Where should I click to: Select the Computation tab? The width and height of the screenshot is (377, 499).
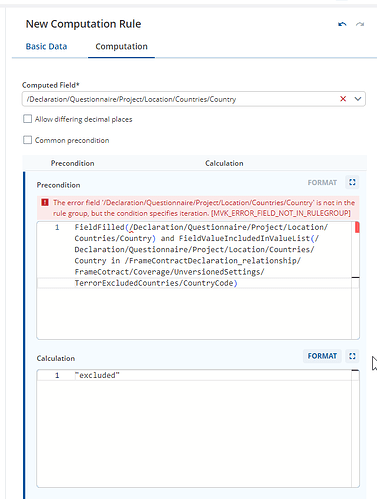pos(121,46)
